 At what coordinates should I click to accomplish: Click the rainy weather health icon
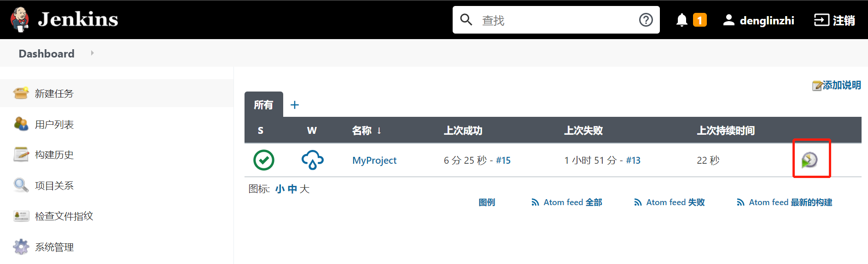click(312, 160)
